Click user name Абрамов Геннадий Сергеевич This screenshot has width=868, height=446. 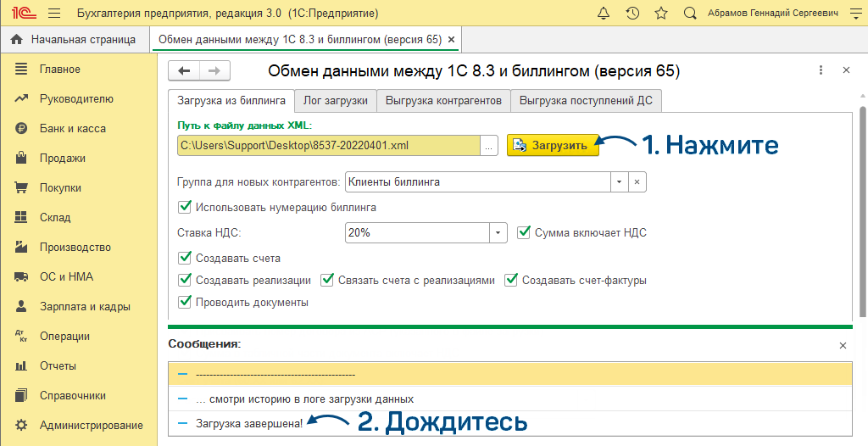(x=773, y=13)
